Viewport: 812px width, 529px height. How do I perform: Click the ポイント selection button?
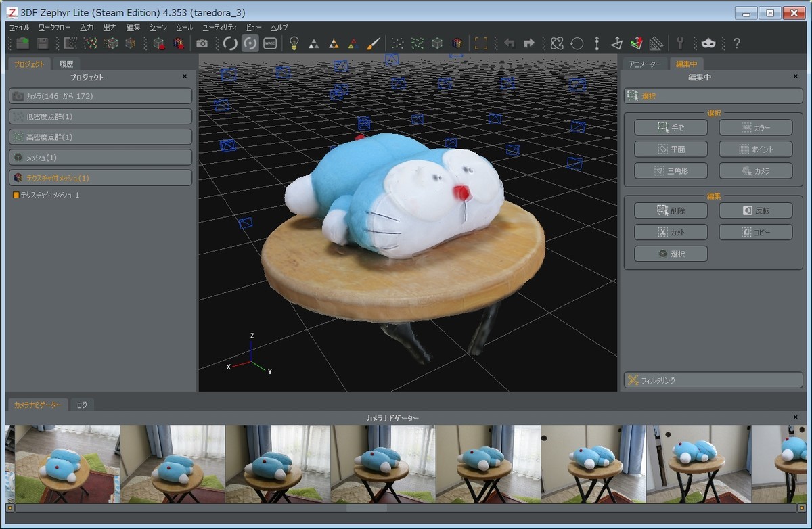pos(755,149)
